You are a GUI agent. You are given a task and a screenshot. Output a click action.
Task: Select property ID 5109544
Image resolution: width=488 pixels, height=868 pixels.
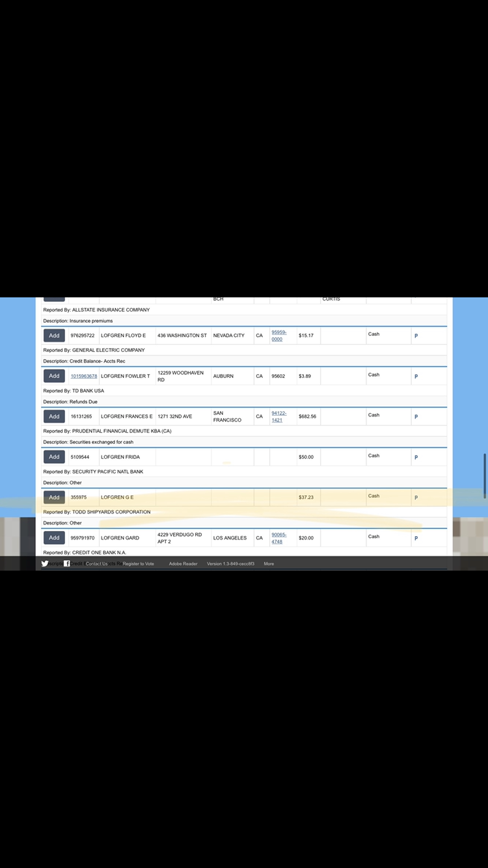(80, 457)
